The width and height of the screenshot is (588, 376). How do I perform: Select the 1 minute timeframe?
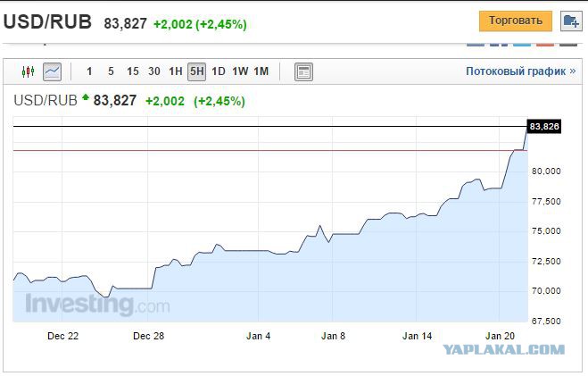click(x=89, y=71)
